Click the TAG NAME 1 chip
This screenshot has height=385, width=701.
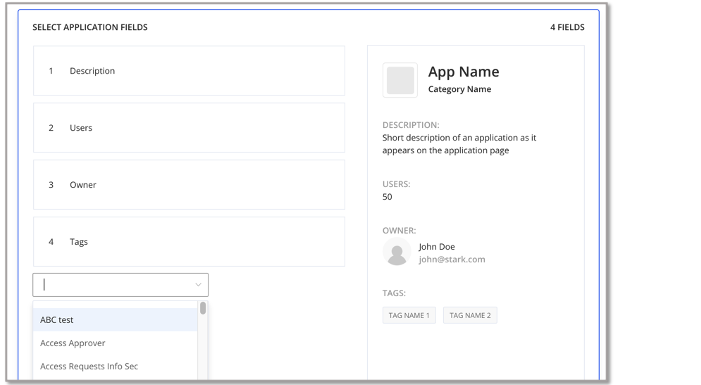click(409, 315)
